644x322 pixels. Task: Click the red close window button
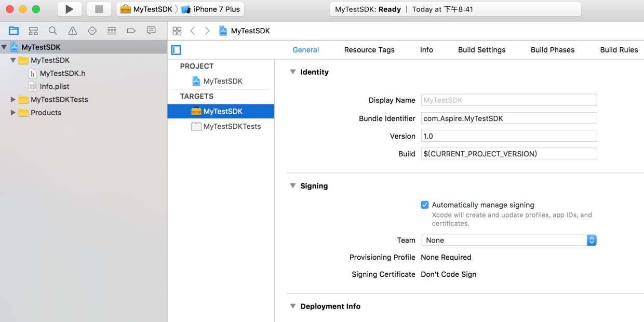pyautogui.click(x=9, y=9)
